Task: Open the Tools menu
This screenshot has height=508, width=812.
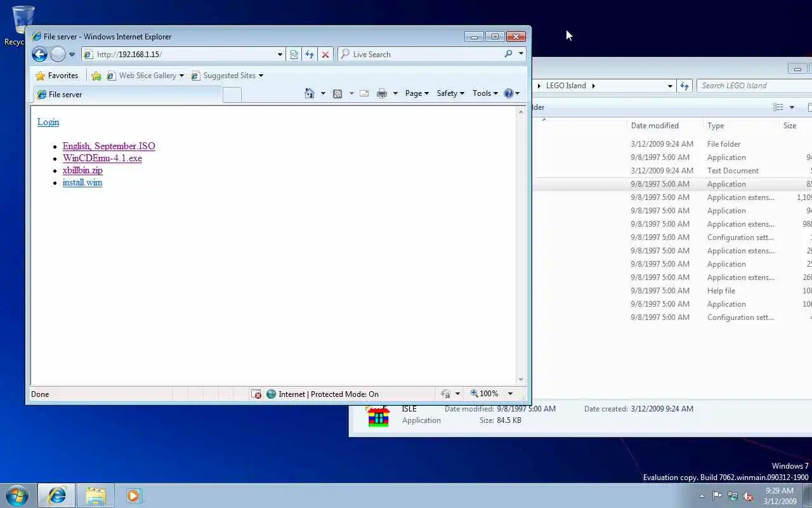Action: (485, 93)
